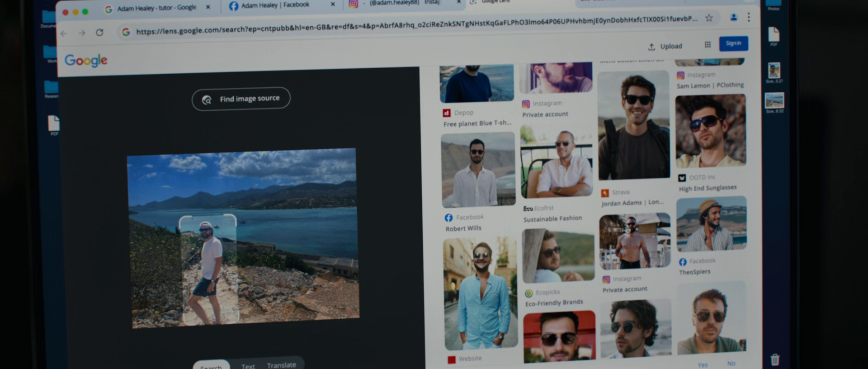
Task: Click the Upload button
Action: click(x=665, y=46)
